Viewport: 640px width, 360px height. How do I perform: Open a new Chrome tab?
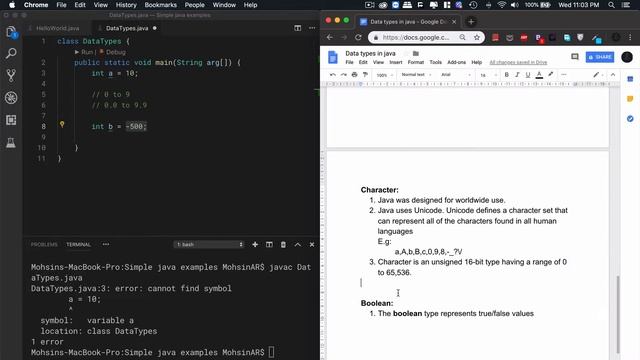tap(471, 22)
